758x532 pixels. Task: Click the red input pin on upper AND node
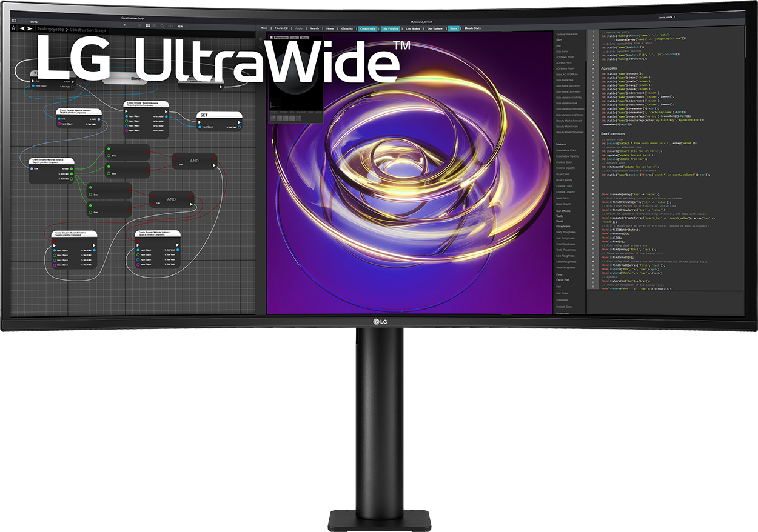point(176,158)
